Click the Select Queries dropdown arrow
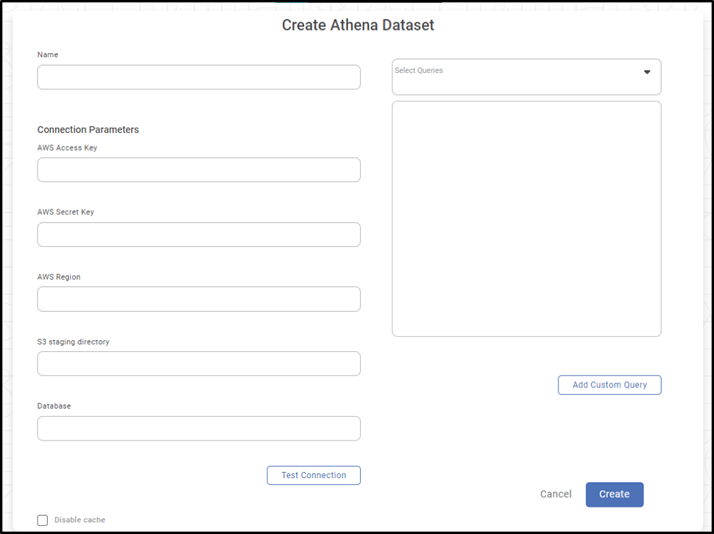The image size is (714, 534). click(x=647, y=72)
